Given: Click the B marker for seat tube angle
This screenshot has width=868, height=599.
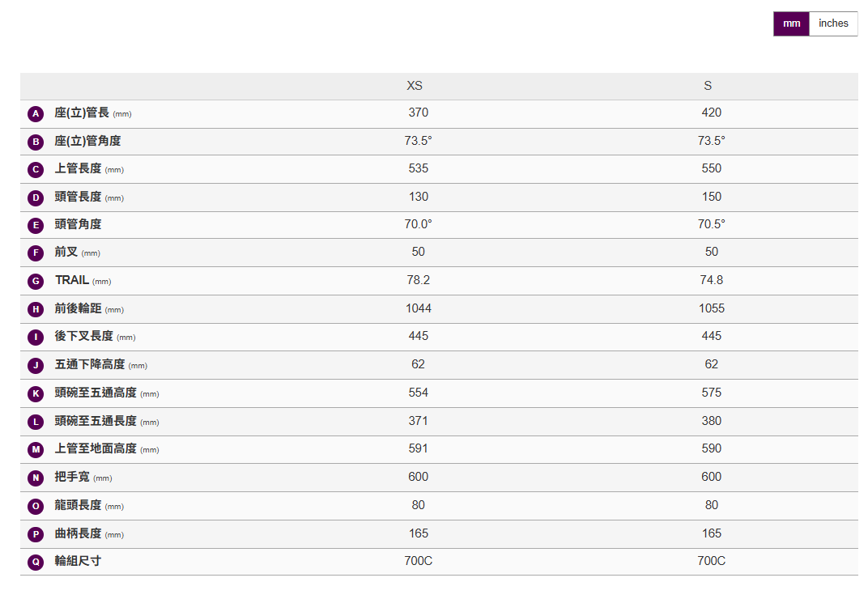Looking at the screenshot, I should coord(36,142).
